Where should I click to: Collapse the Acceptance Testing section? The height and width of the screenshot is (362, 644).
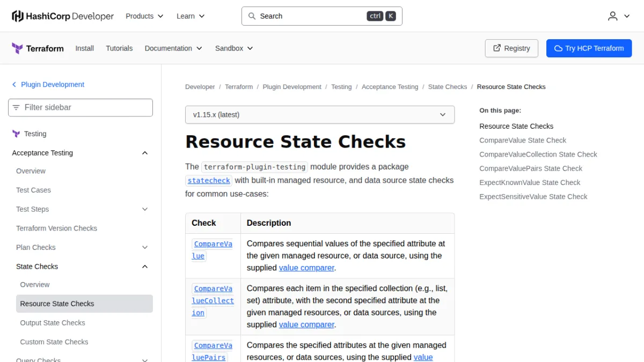[145, 153]
